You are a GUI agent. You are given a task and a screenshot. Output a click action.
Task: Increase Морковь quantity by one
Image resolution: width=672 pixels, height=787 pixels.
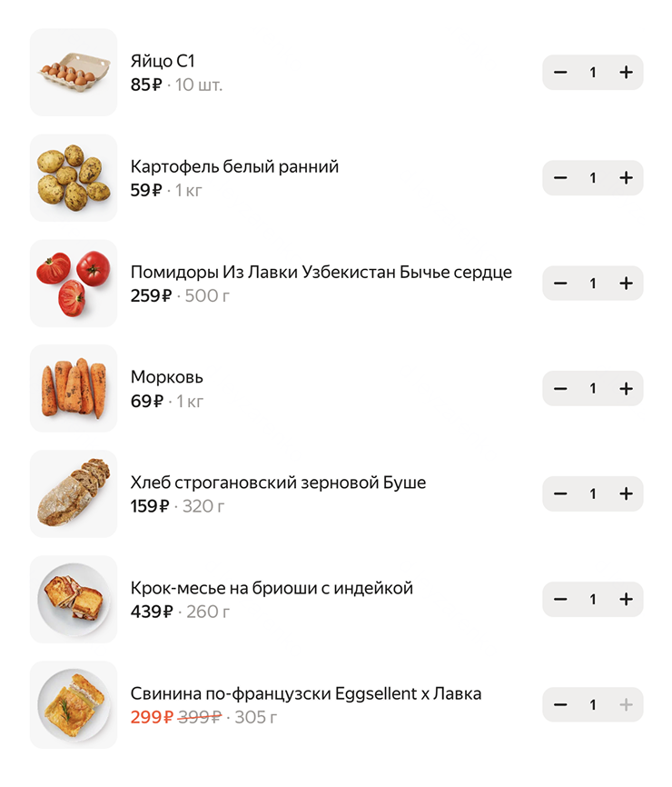point(626,389)
